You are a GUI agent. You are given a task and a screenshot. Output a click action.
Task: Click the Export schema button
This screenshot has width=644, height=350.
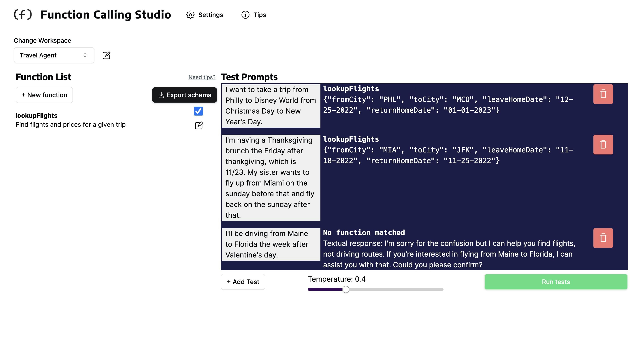point(185,95)
